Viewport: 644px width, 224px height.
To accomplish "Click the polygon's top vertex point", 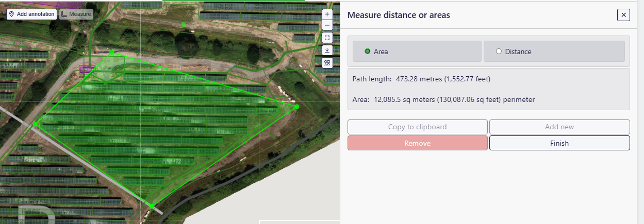I will (112, 53).
